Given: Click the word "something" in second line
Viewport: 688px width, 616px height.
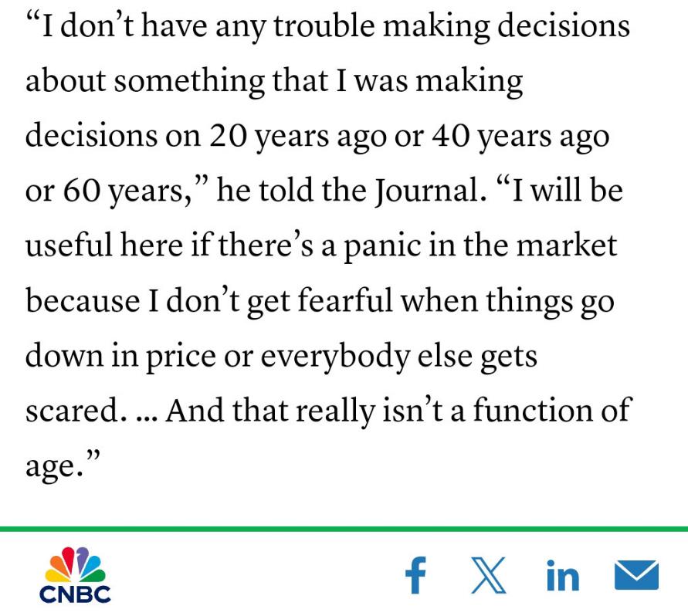Looking at the screenshot, I should tap(189, 82).
